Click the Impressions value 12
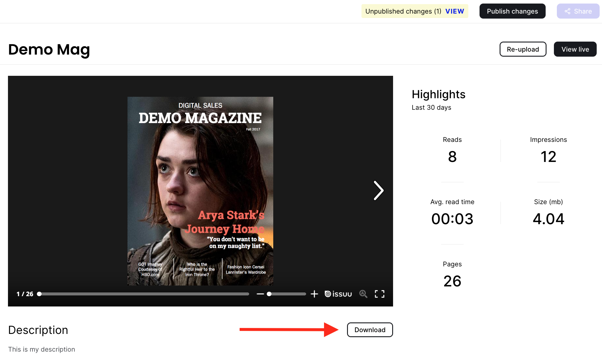602x364 pixels. pyautogui.click(x=548, y=157)
